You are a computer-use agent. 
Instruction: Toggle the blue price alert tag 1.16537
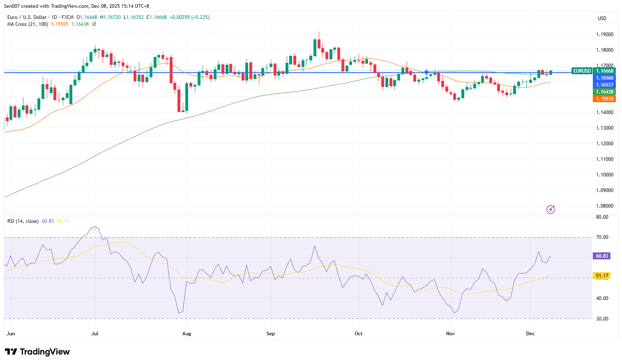pos(605,85)
